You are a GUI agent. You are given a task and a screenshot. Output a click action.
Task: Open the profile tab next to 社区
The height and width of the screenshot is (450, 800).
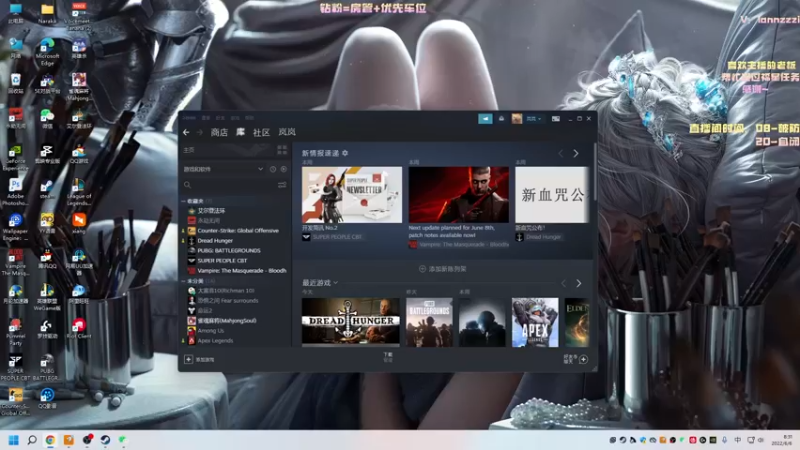point(287,132)
